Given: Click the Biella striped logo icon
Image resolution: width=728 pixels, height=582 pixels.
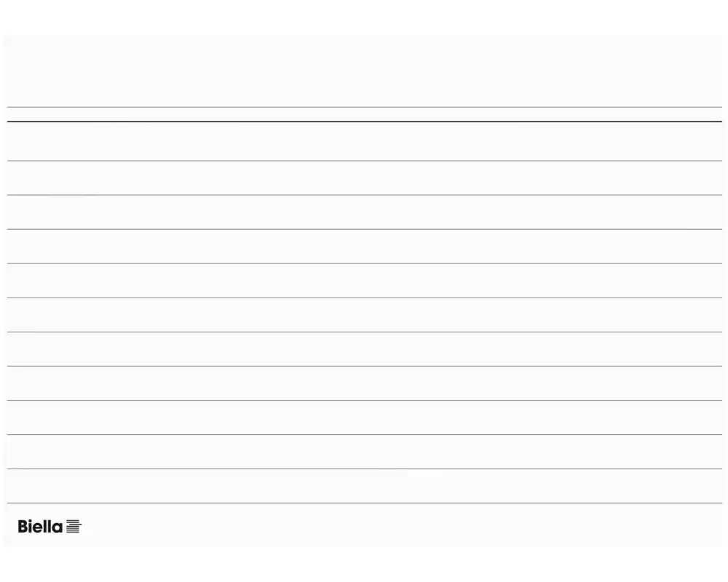Looking at the screenshot, I should coord(73,526).
